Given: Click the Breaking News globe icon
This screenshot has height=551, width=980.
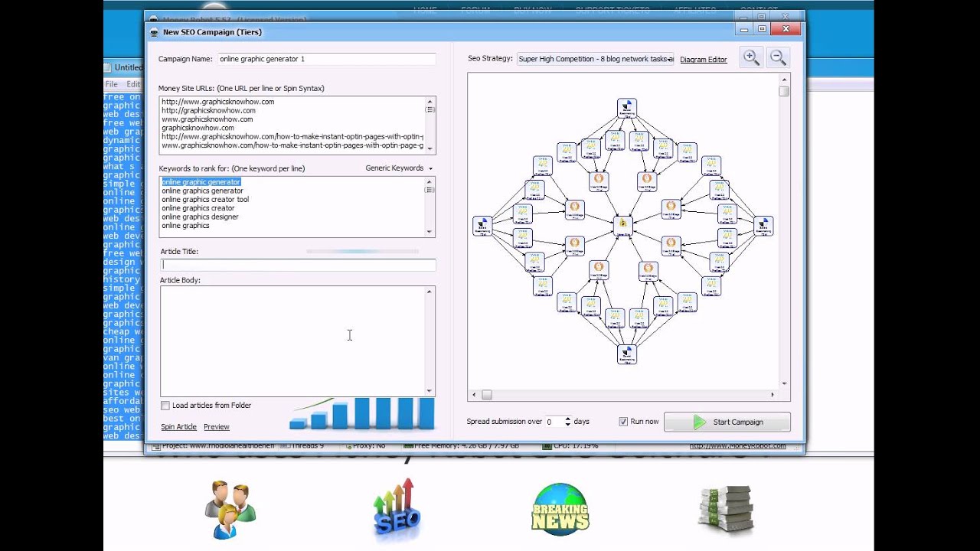Looking at the screenshot, I should coord(560,508).
